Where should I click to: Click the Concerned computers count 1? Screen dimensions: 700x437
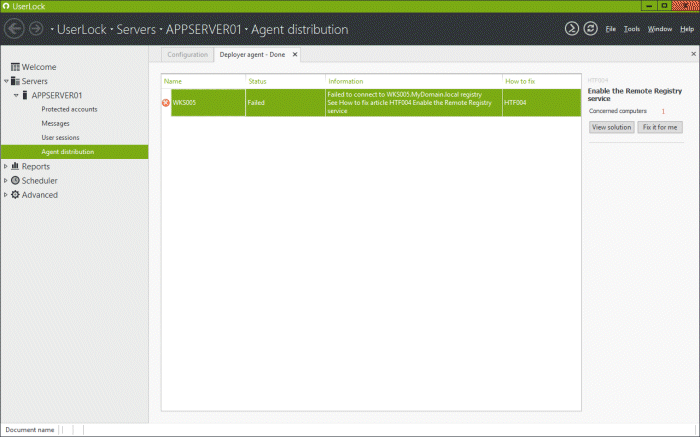point(663,111)
